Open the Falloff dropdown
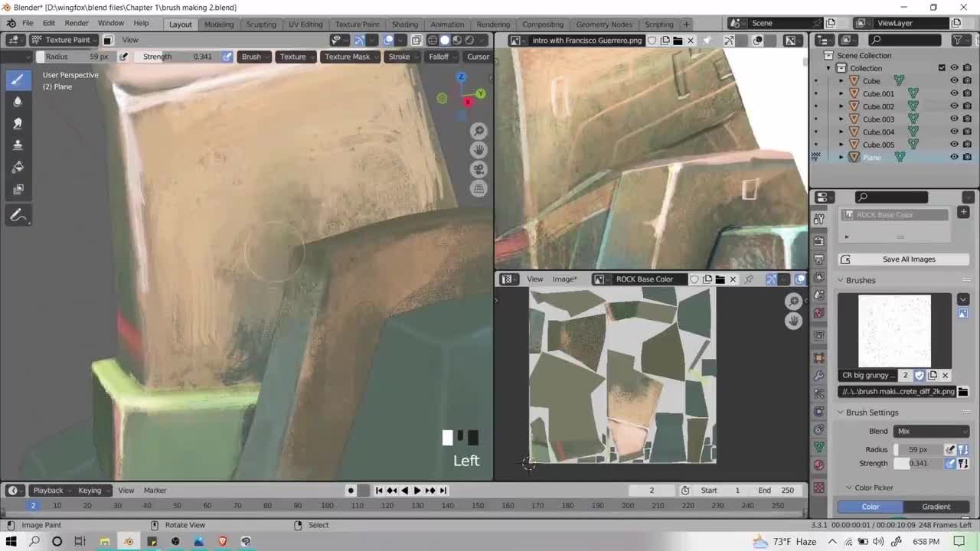 pos(443,57)
